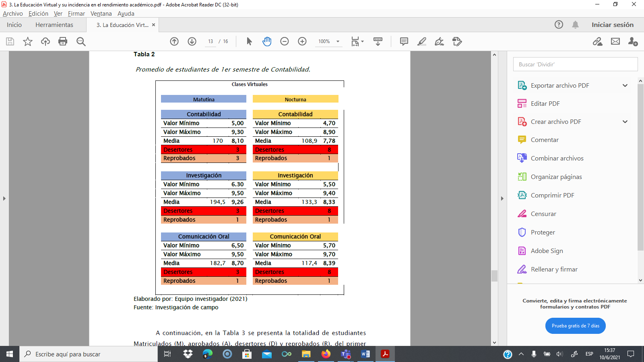Open the zoom level dropdown
The image size is (644, 362).
pos(338,41)
